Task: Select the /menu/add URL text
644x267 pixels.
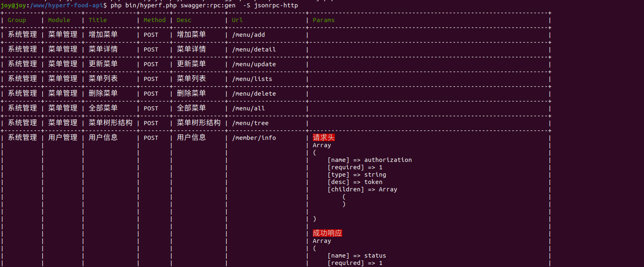Action: click(248, 35)
